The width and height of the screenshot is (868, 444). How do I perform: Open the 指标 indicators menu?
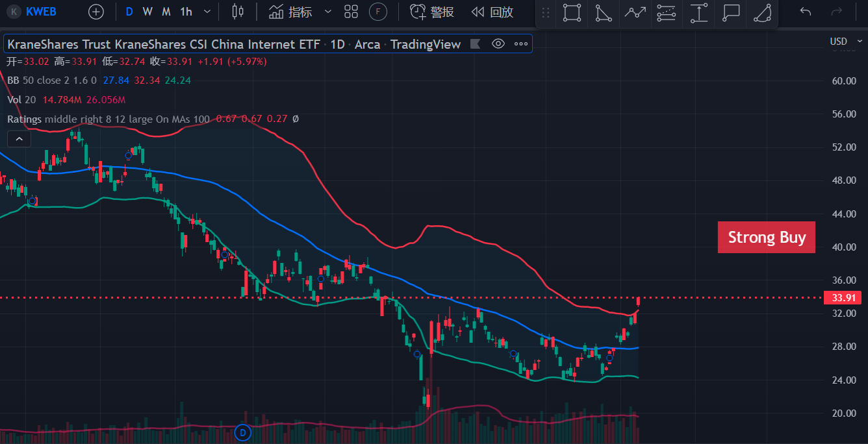(x=290, y=12)
